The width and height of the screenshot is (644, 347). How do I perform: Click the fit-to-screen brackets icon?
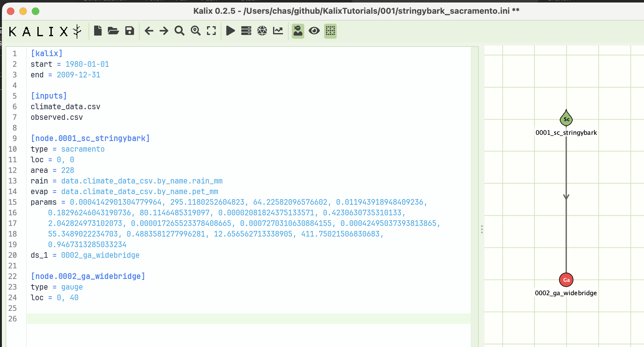coord(211,31)
